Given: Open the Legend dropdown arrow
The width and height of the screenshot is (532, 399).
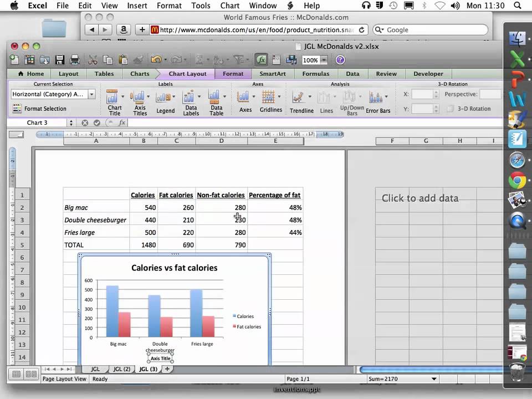Looking at the screenshot, I should point(174,96).
